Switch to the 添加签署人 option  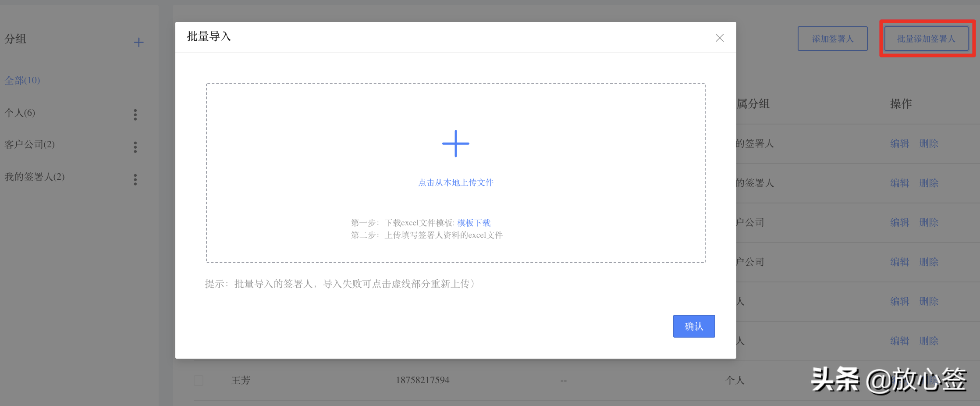[x=832, y=39]
